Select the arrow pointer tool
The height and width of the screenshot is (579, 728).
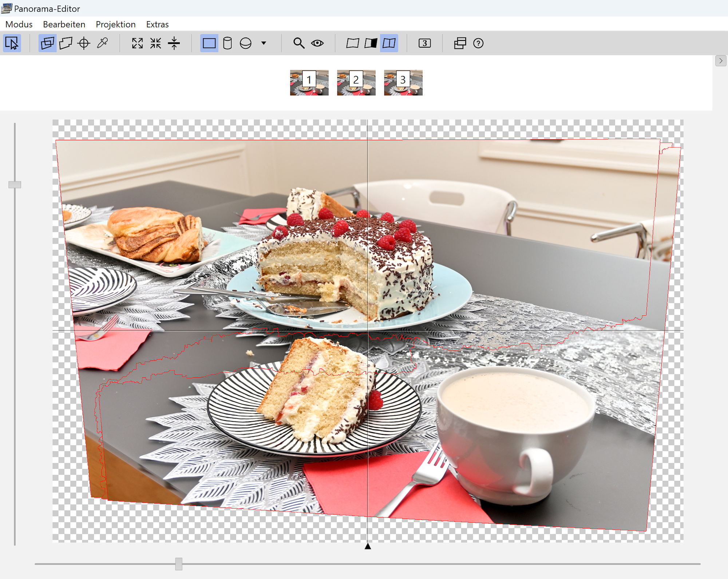click(12, 43)
